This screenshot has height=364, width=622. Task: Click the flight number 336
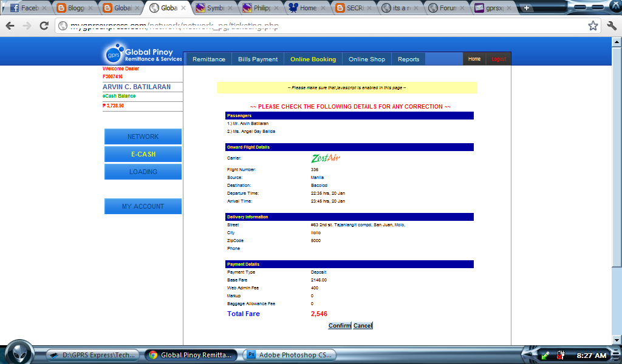coord(315,169)
